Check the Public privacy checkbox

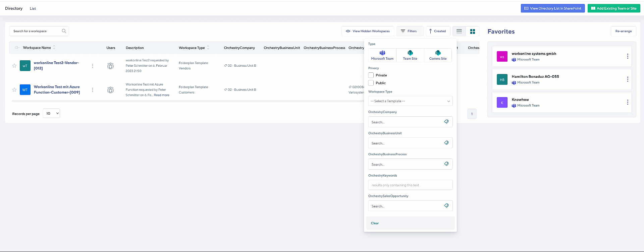click(371, 83)
